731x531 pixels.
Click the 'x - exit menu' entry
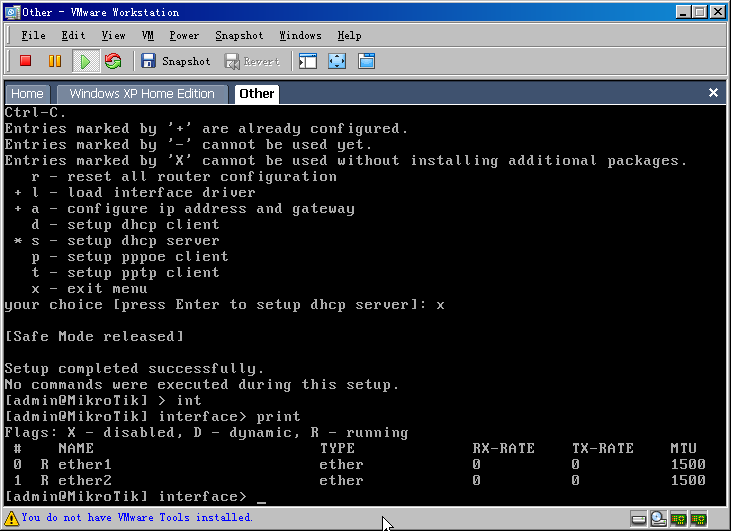[90, 289]
